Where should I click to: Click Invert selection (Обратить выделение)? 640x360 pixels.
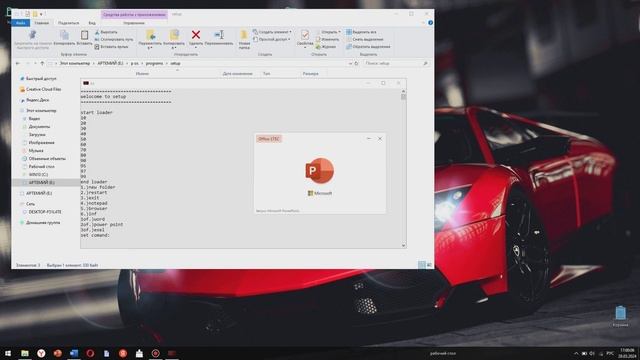coord(368,47)
